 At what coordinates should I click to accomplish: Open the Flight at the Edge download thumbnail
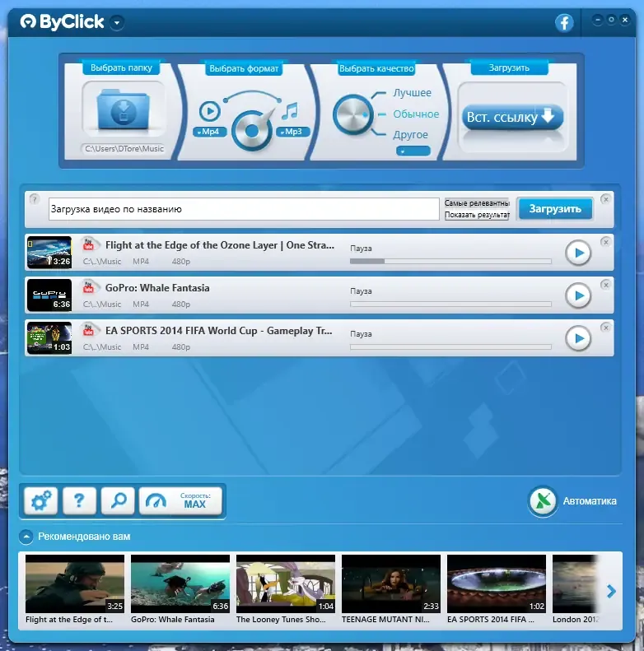[x=49, y=253]
